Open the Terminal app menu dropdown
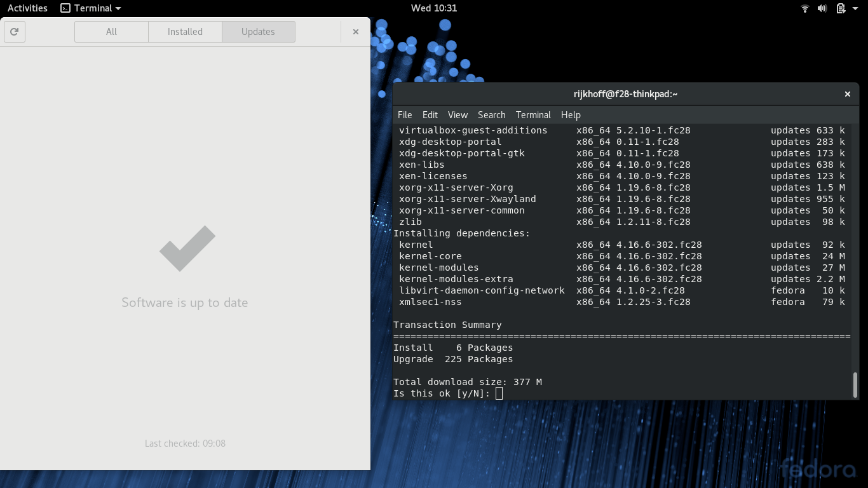The width and height of the screenshot is (868, 488). click(90, 8)
